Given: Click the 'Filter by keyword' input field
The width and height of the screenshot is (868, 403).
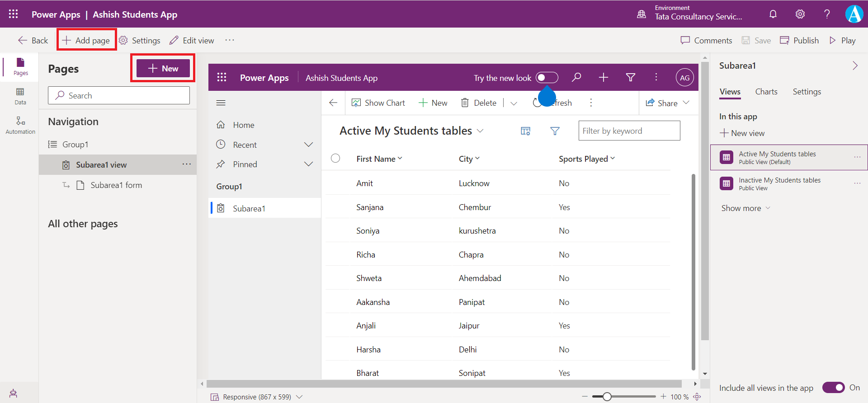Looking at the screenshot, I should [629, 131].
